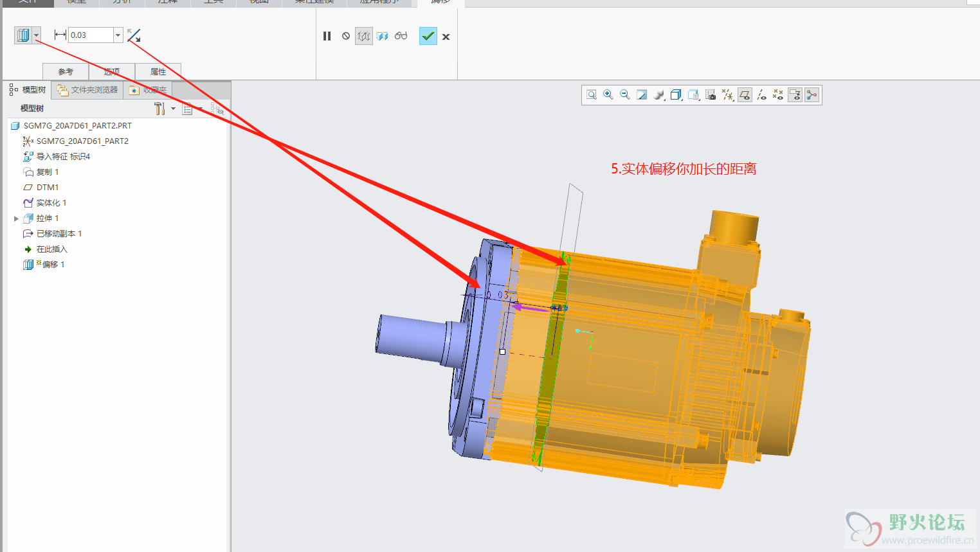Select the no preview mode
This screenshot has height=552, width=980.
pyautogui.click(x=346, y=36)
